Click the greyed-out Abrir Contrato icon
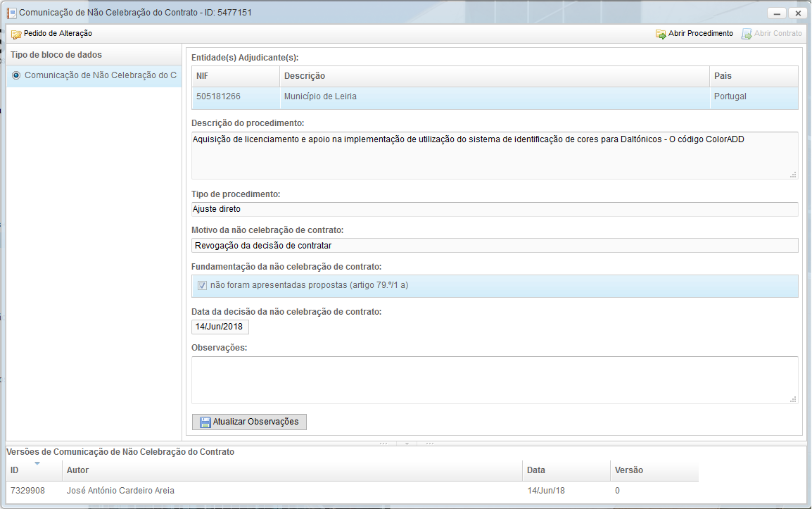812x509 pixels. point(747,34)
